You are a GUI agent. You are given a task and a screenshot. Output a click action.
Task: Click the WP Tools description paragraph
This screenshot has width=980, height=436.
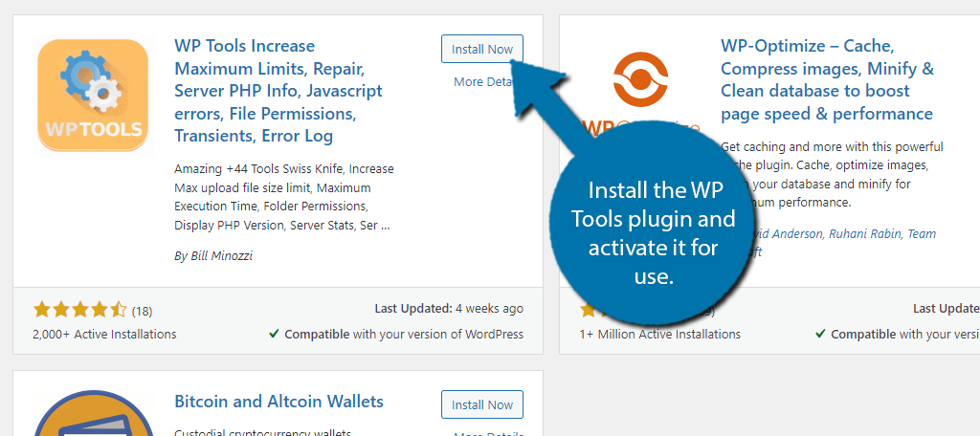[284, 197]
